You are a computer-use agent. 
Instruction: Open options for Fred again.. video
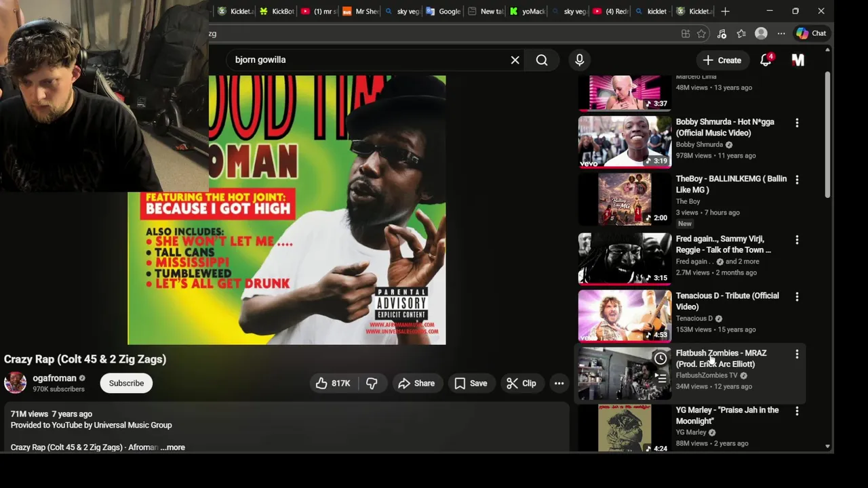pyautogui.click(x=797, y=240)
